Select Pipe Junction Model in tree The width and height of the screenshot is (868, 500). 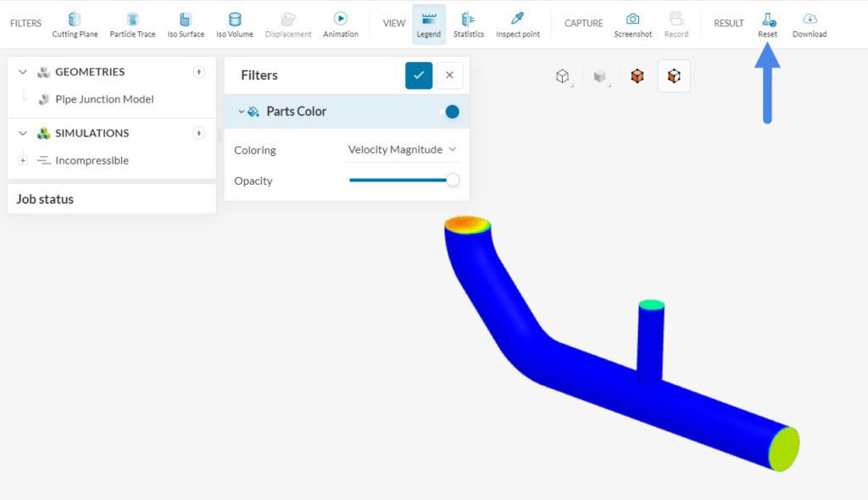104,99
